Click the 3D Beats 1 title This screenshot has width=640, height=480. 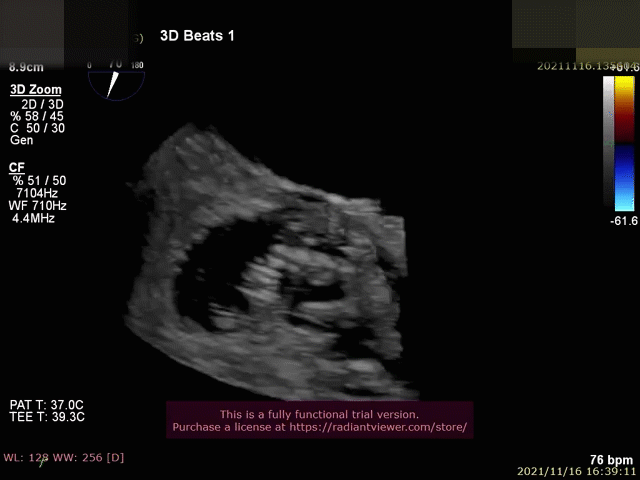click(197, 36)
